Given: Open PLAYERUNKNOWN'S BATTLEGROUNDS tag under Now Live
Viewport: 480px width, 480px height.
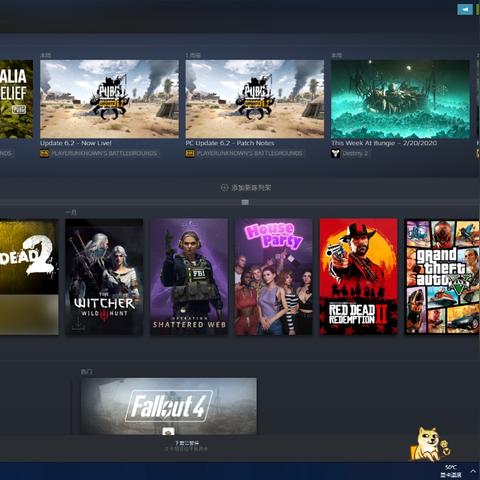Looking at the screenshot, I should 104,154.
